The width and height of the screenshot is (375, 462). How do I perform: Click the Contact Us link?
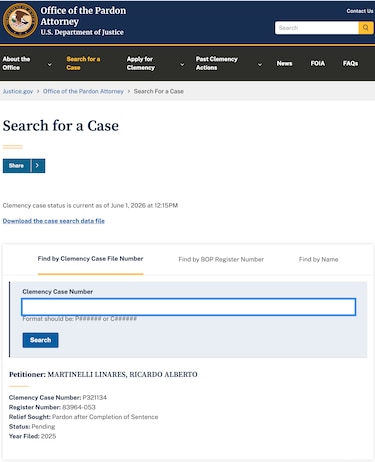pyautogui.click(x=360, y=11)
